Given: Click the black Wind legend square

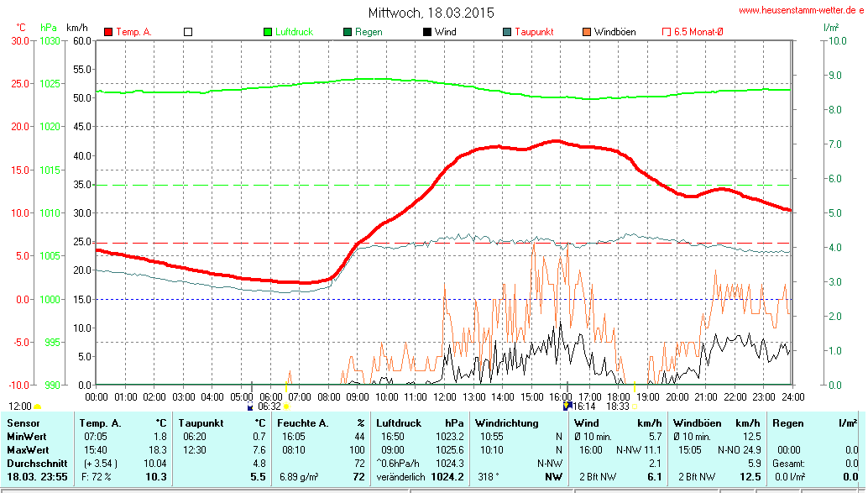Looking at the screenshot, I should pos(427,32).
